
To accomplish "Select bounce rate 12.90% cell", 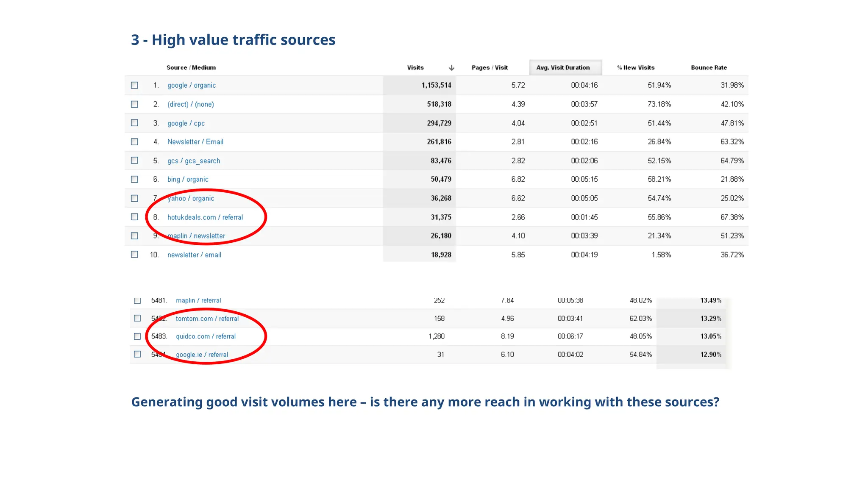I will pos(710,355).
